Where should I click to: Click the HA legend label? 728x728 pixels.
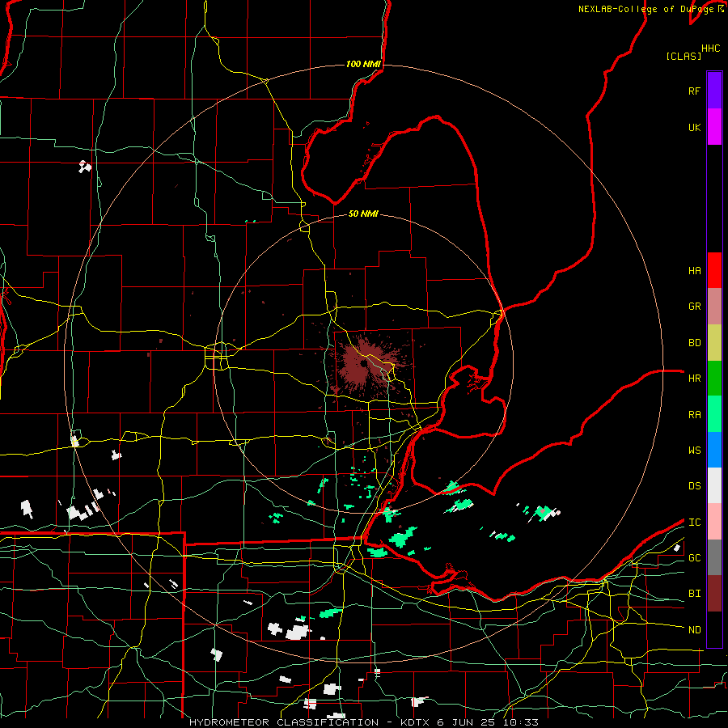point(695,271)
